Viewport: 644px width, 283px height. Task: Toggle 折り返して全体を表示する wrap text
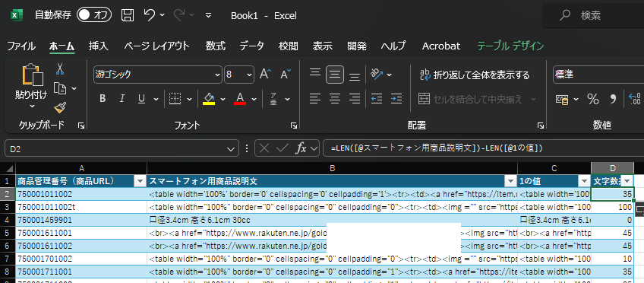pos(475,75)
